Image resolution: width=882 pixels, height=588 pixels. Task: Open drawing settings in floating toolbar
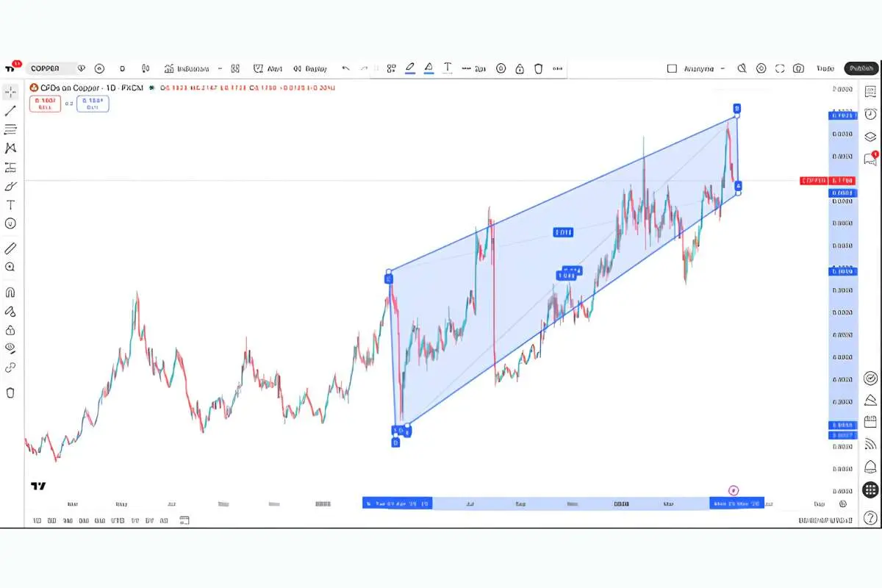pos(501,68)
